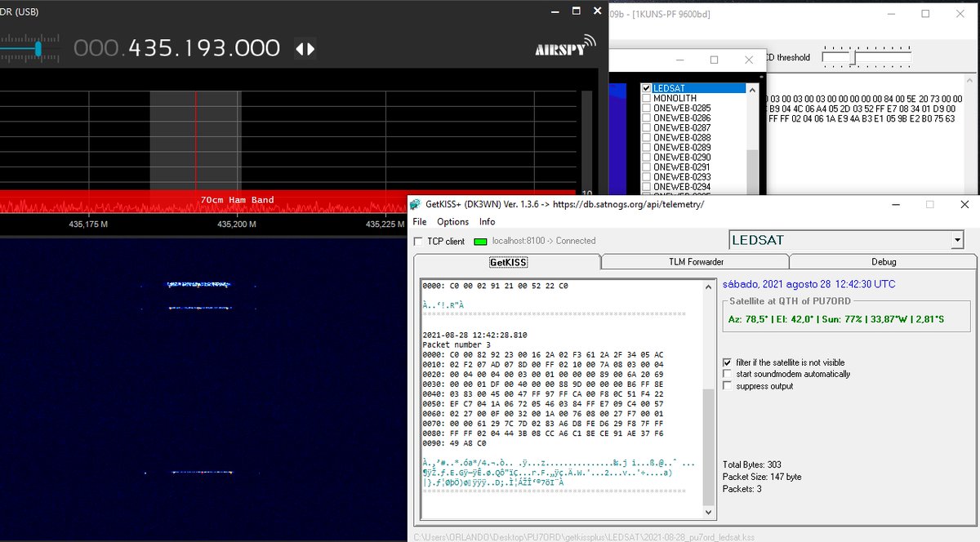The width and height of the screenshot is (980, 542).
Task: Click the 'Packet Size: 147 byte' line
Action: [762, 477]
